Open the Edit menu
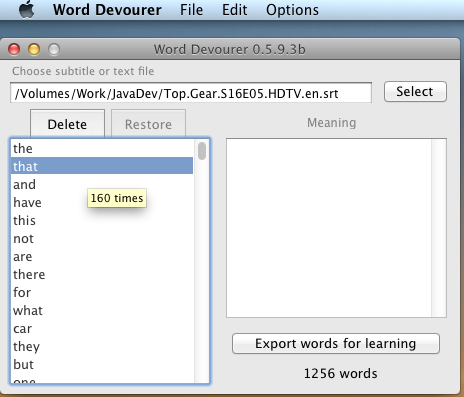This screenshot has height=397, width=464. point(235,10)
